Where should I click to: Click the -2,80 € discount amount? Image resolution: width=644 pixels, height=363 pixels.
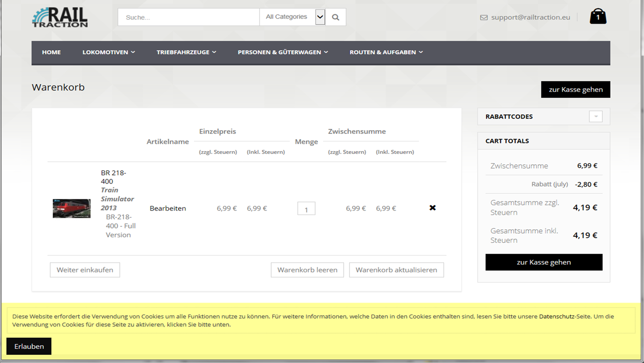tap(586, 184)
